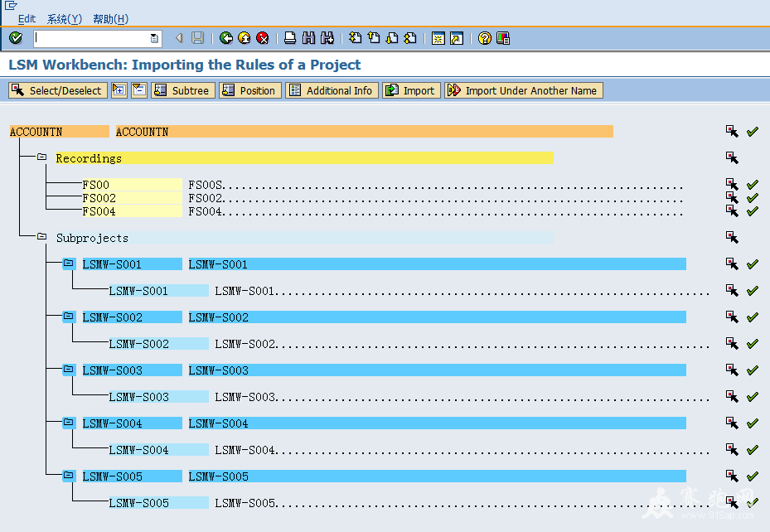770x532 pixels.
Task: Click the Save diskette icon
Action: coord(197,38)
